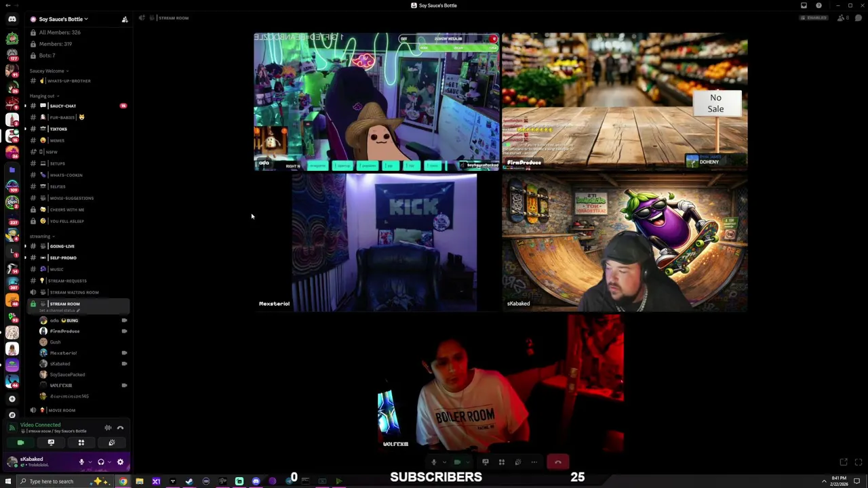Click share your screen in voice panel

(51, 443)
